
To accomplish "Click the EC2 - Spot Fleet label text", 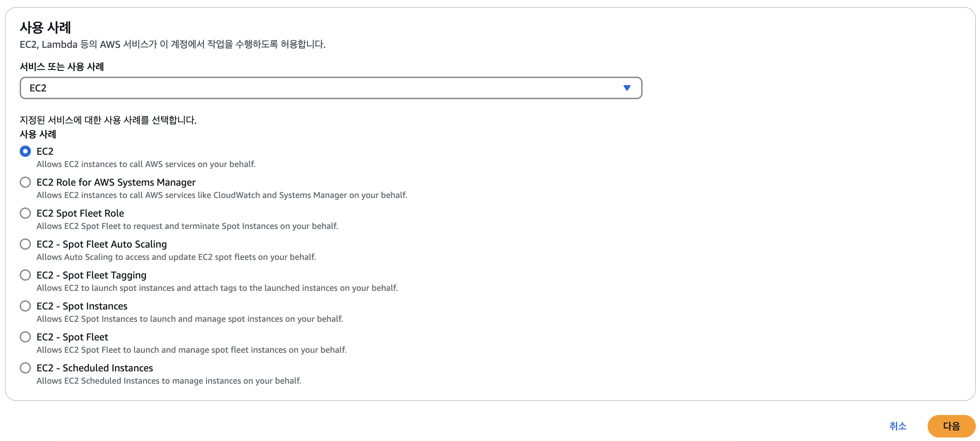I will [x=72, y=337].
